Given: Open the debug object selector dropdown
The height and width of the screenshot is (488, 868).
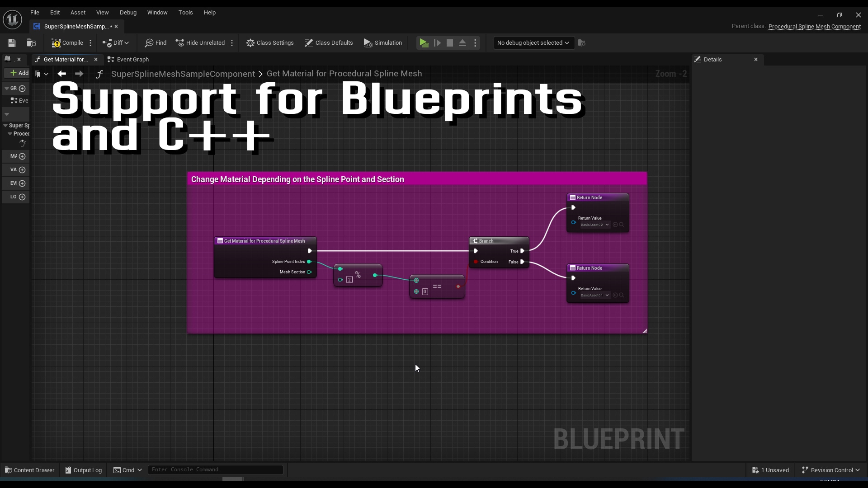Looking at the screenshot, I should tap(533, 43).
